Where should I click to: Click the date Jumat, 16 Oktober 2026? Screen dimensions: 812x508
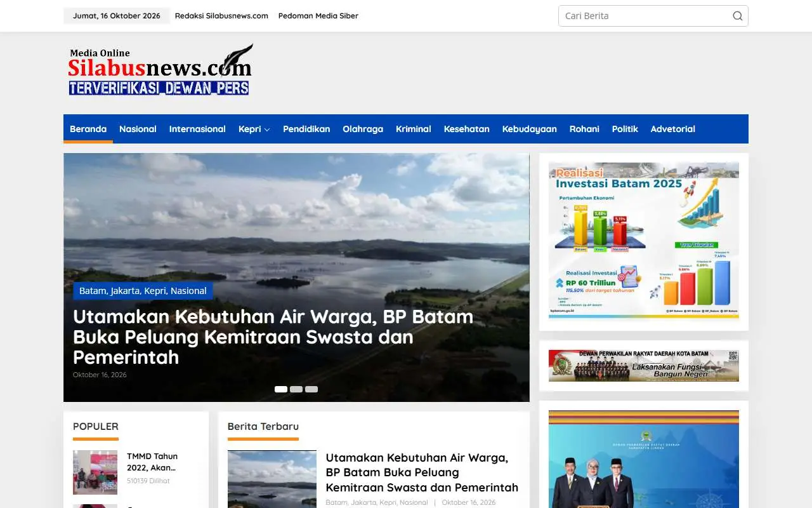tap(117, 16)
